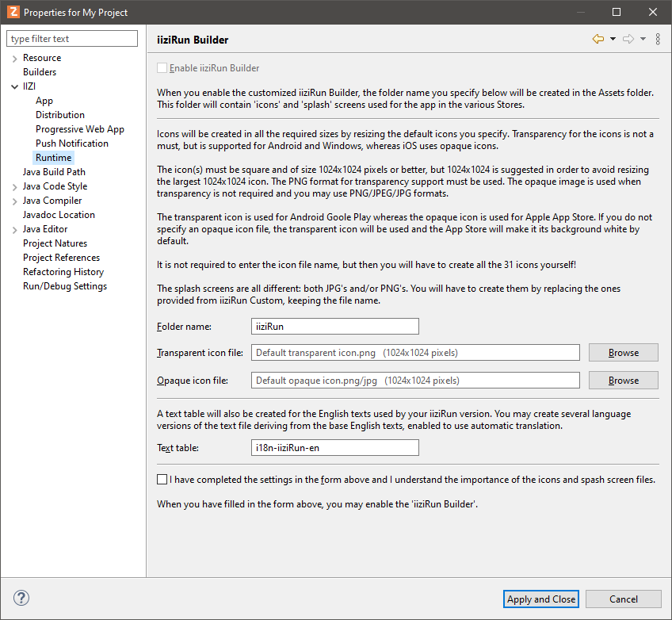Click the Text table input field
The width and height of the screenshot is (672, 620).
[334, 448]
